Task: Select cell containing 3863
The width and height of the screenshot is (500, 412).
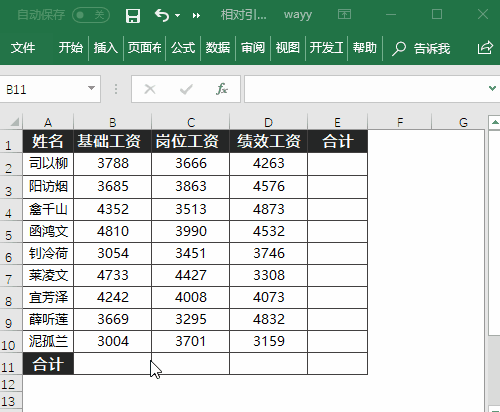Action: (191, 187)
